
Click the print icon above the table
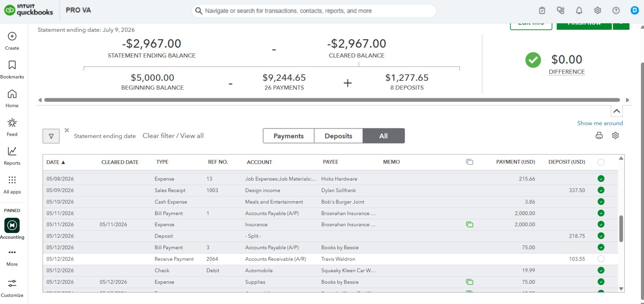(x=599, y=135)
